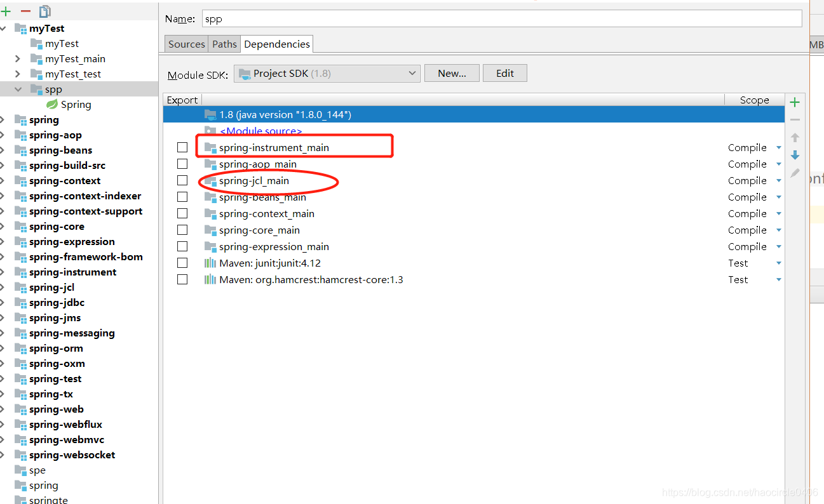Open scope dropdown for spring-aop_main

779,164
